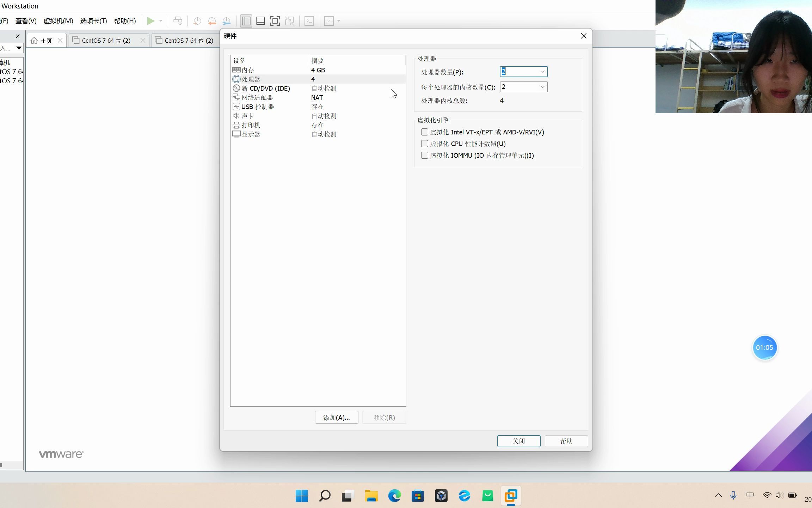This screenshot has height=508, width=812.
Task: Click the display monitor icon
Action: point(236,134)
